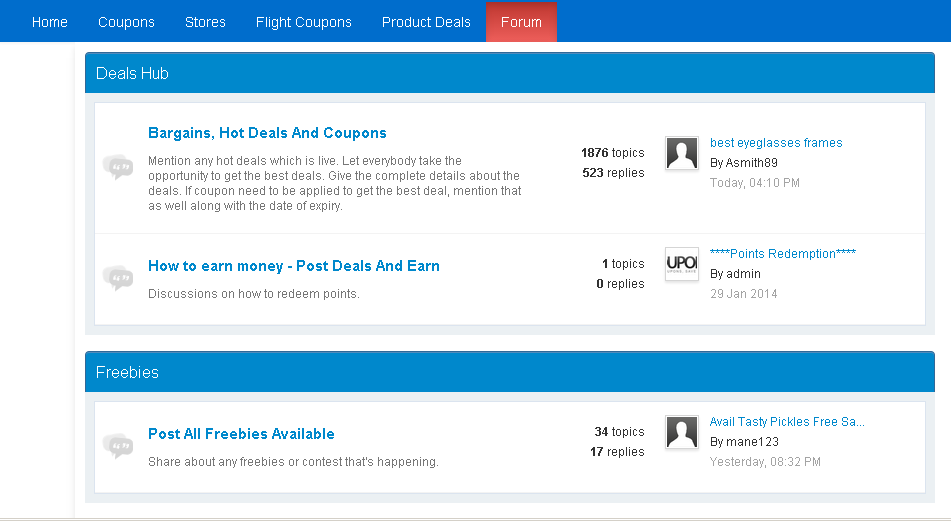Switch to the Forum tab
This screenshot has width=951, height=521.
[x=521, y=22]
